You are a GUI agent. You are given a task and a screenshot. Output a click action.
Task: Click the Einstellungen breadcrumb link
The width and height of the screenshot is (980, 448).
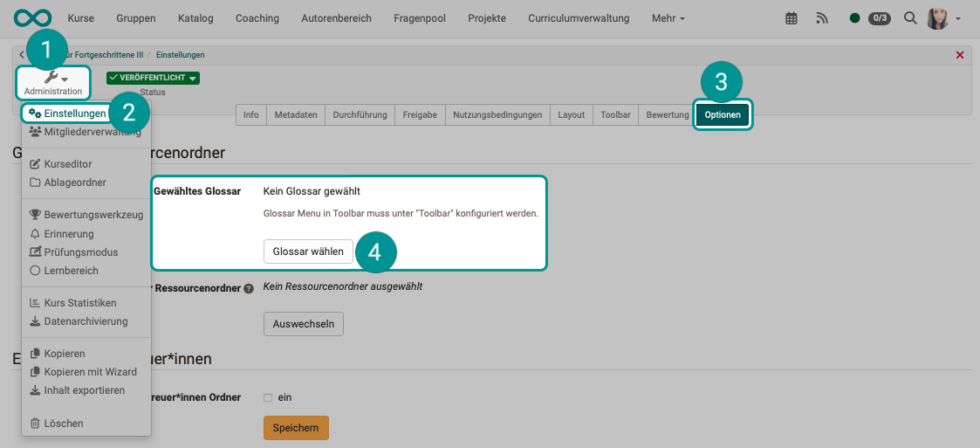click(181, 55)
